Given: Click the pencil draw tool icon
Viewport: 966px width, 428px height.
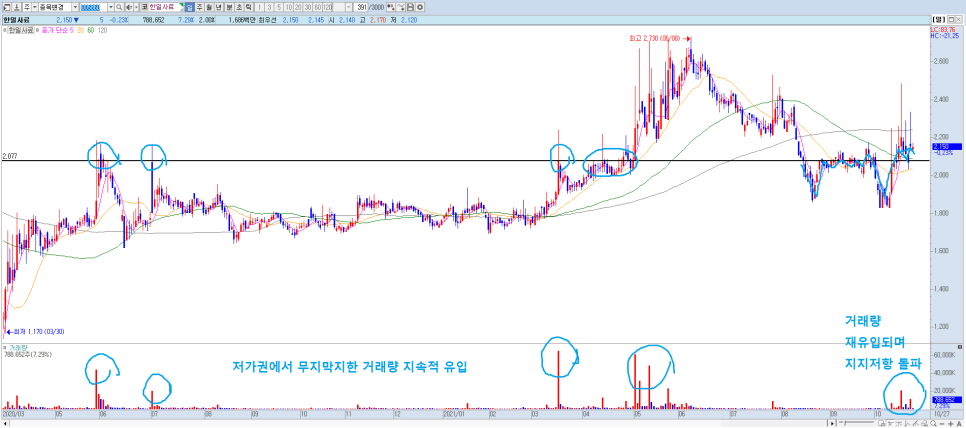Looking at the screenshot, I should point(915,424).
